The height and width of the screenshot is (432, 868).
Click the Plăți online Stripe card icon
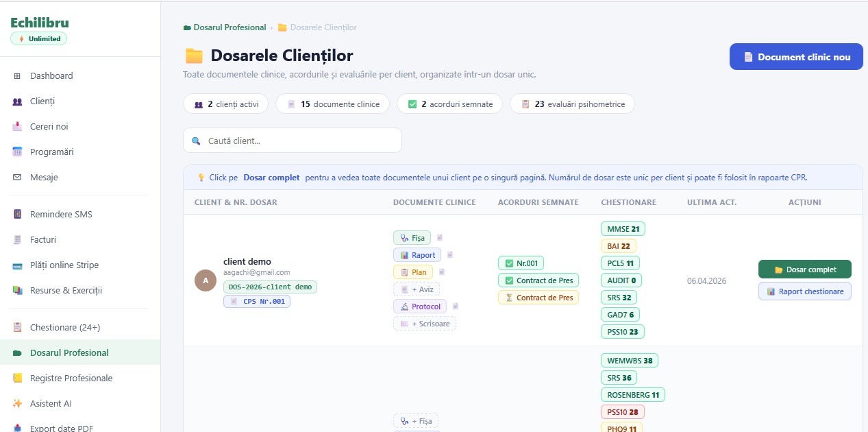[x=17, y=265]
